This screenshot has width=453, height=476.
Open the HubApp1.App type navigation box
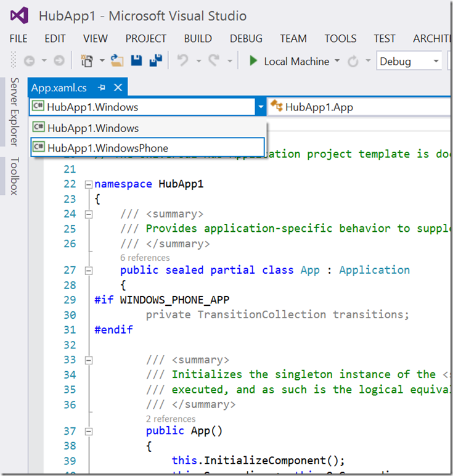pyautogui.click(x=359, y=107)
